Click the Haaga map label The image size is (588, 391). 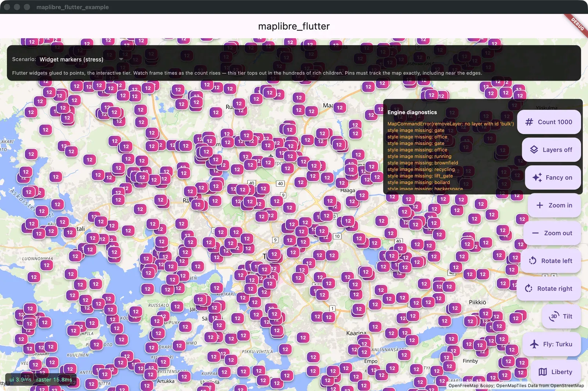click(x=348, y=190)
